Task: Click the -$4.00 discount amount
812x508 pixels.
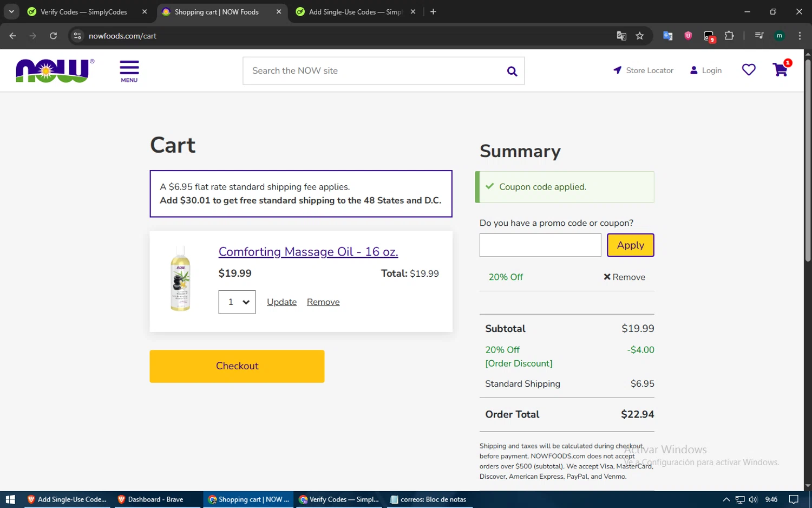Action: point(640,350)
